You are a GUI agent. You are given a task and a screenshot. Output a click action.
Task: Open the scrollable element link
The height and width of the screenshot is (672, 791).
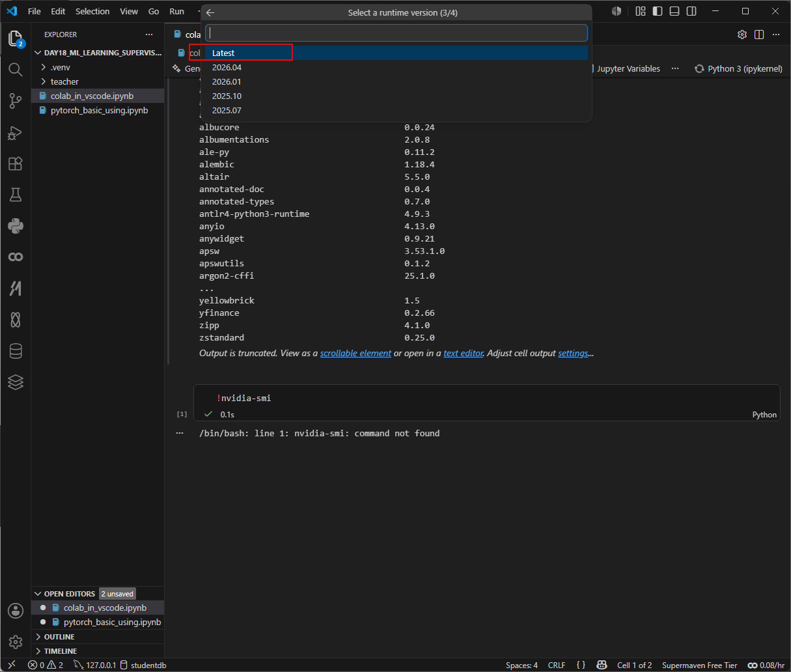[355, 353]
